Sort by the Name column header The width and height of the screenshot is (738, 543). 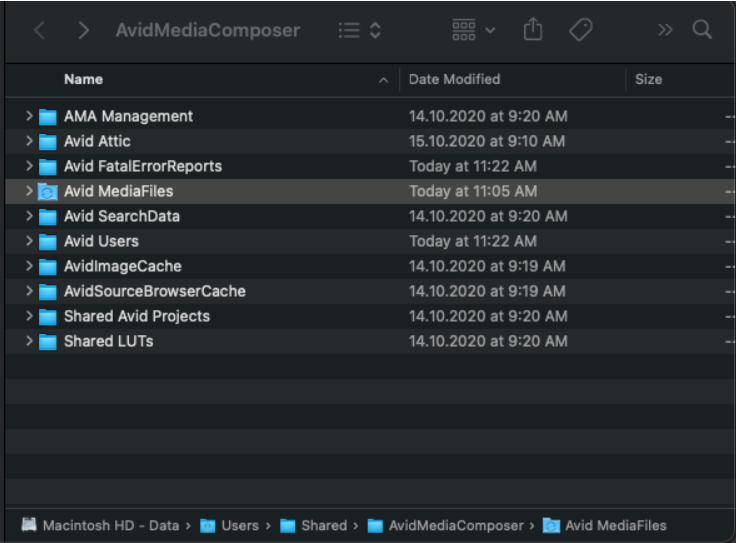pyautogui.click(x=84, y=79)
